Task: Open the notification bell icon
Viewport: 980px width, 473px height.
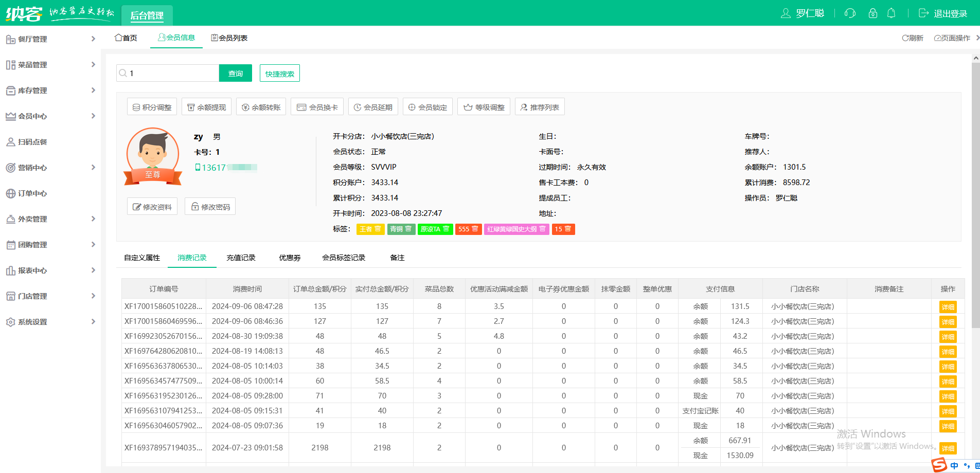Action: [892, 13]
